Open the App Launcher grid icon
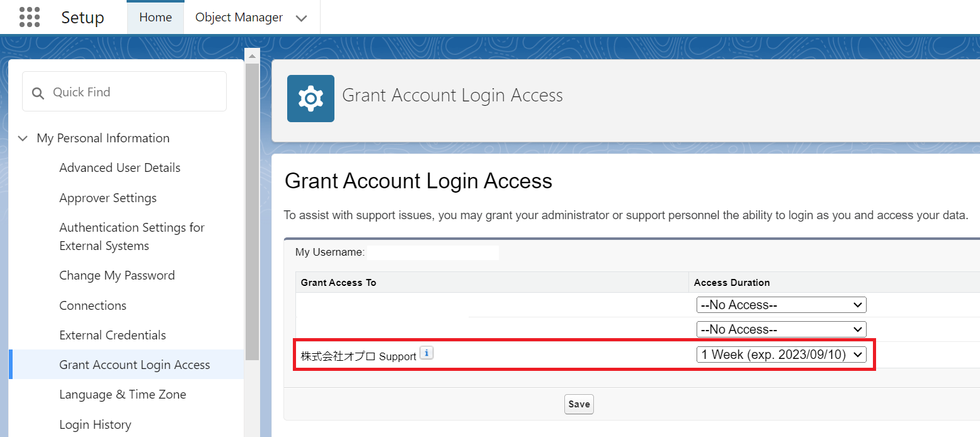Screen dimensions: 980x437 pos(30,17)
